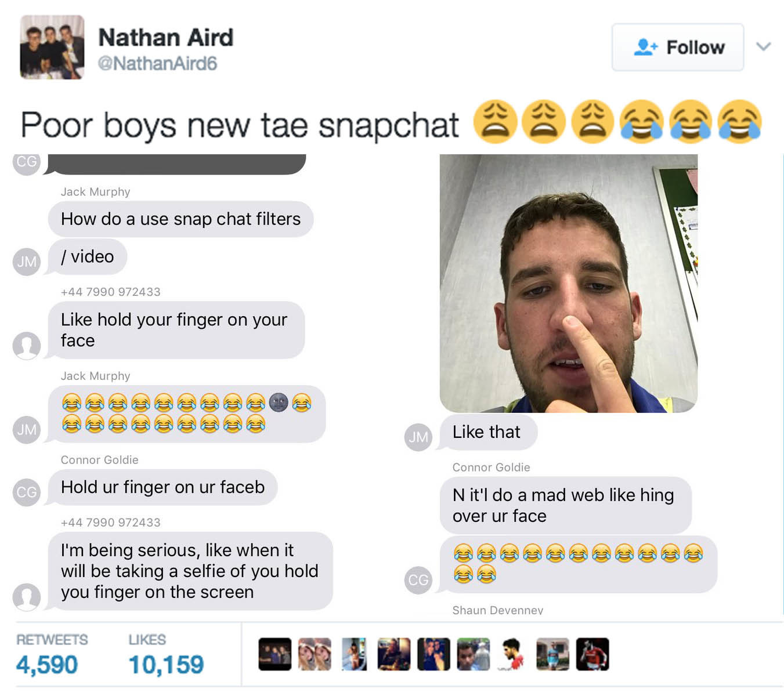784x696 pixels.
Task: Select 'How do a use snap chat filters' message
Action: coord(180,219)
